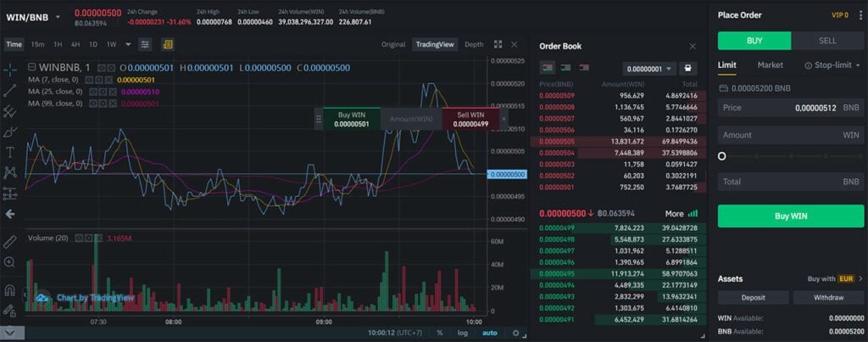This screenshot has height=342, width=868.
Task: Close the Order Book panel
Action: click(693, 47)
